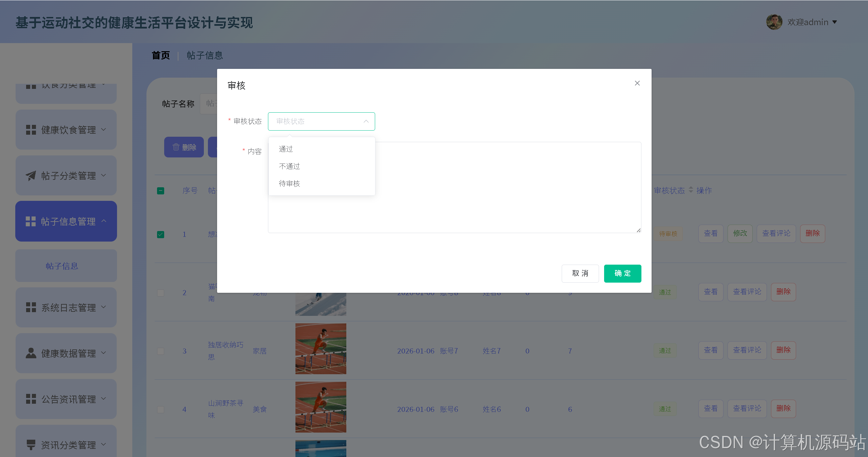Pick 待审核 option in dropdown

321,184
